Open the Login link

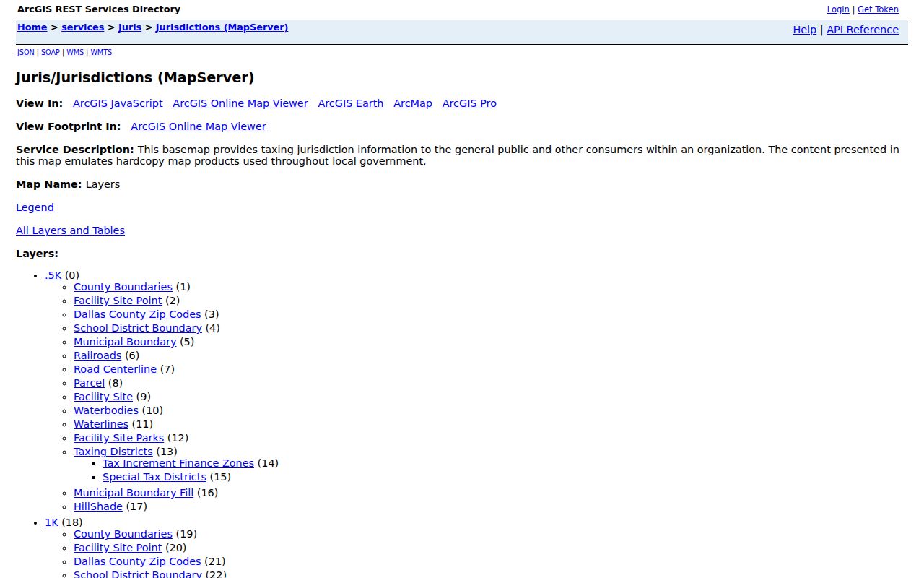838,9
